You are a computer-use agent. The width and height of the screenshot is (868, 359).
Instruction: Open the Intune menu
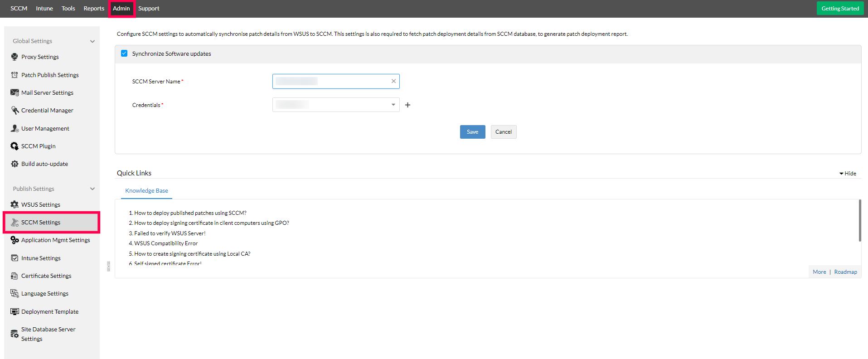[x=44, y=8]
